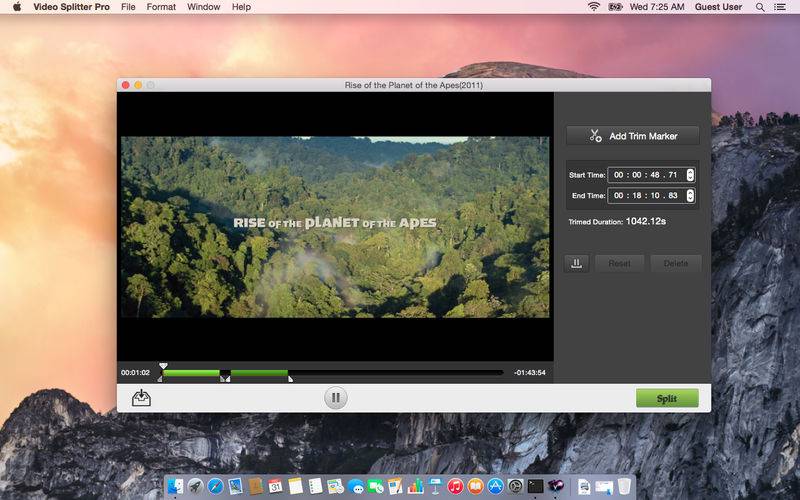Click the Delete button

click(676, 263)
